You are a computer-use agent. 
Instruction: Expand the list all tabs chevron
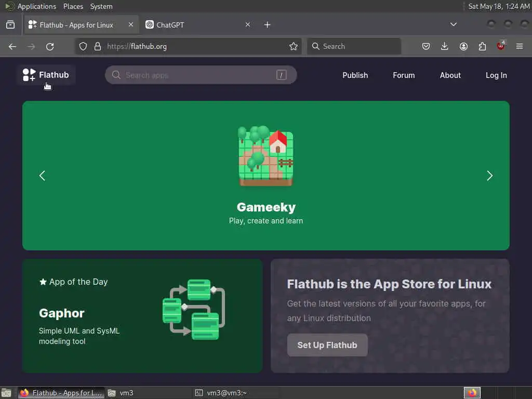pyautogui.click(x=453, y=24)
